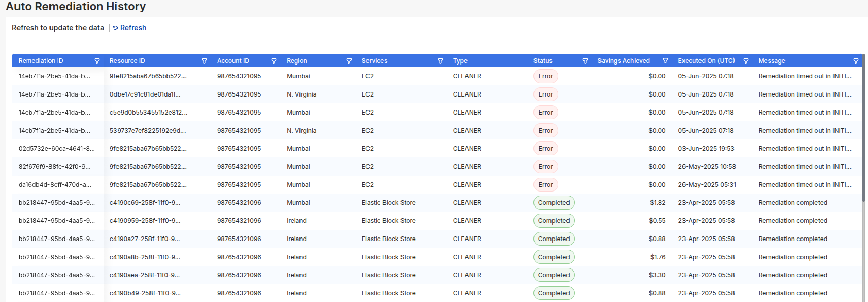This screenshot has width=868, height=302.
Task: Click the vertical table scrollbar
Action: click(864, 129)
